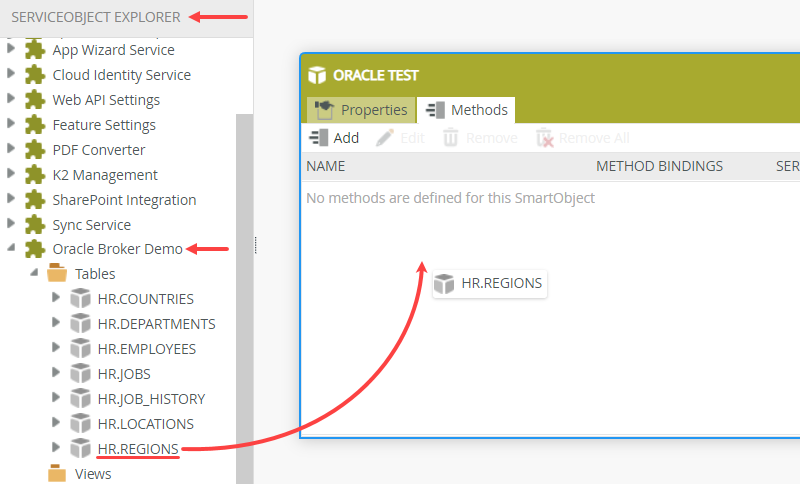Expand the Cloud Identity Service node

tap(11, 73)
